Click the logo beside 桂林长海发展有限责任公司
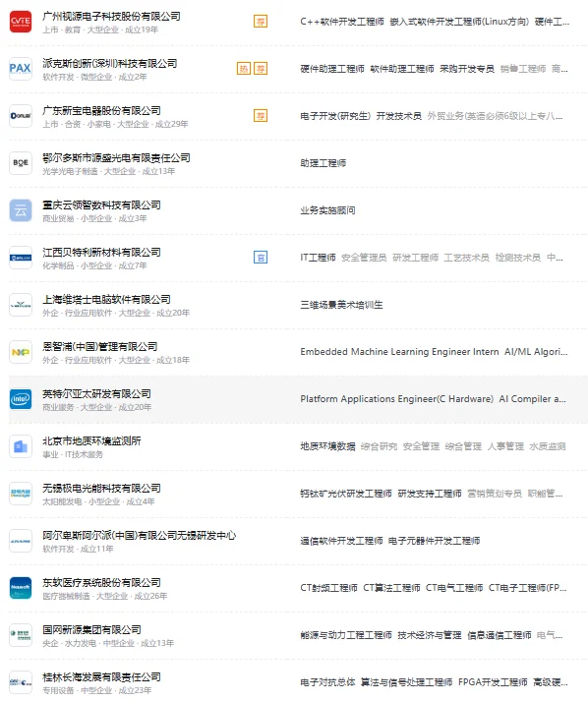 click(x=21, y=682)
